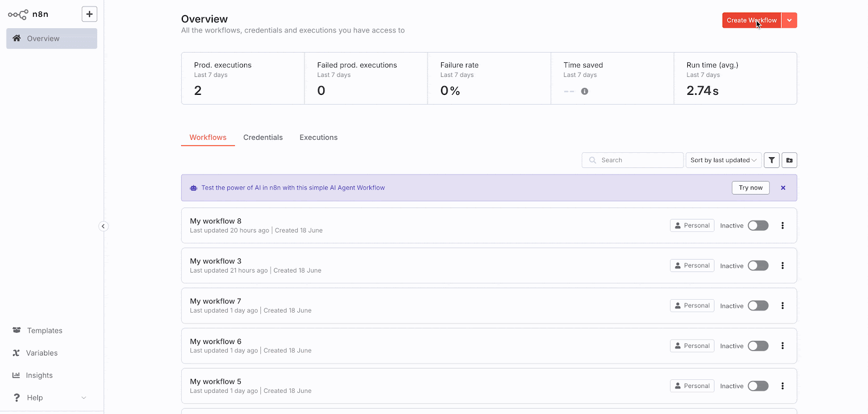Click the Try now button
This screenshot has height=414, width=868.
(x=750, y=188)
